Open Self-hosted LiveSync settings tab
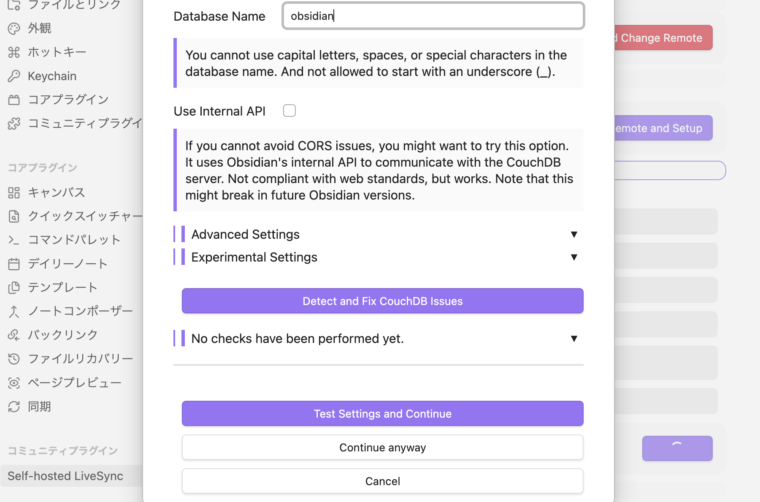The image size is (760, 502). (66, 476)
